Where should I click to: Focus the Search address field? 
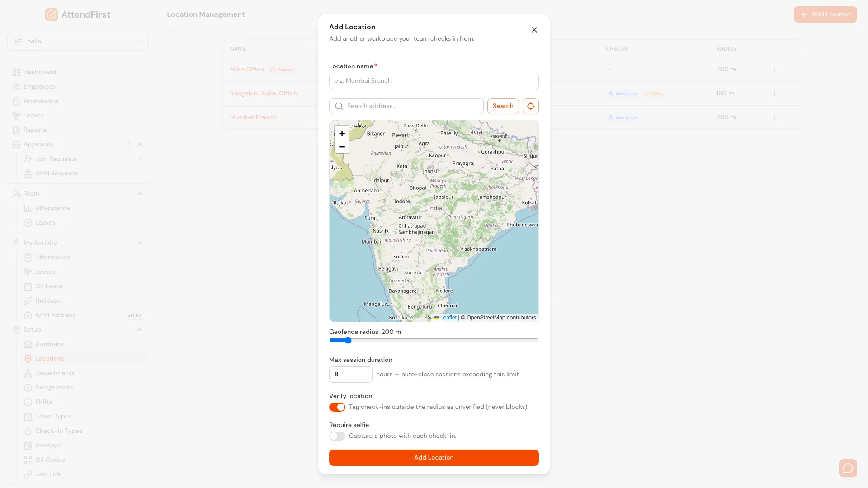[x=406, y=106]
